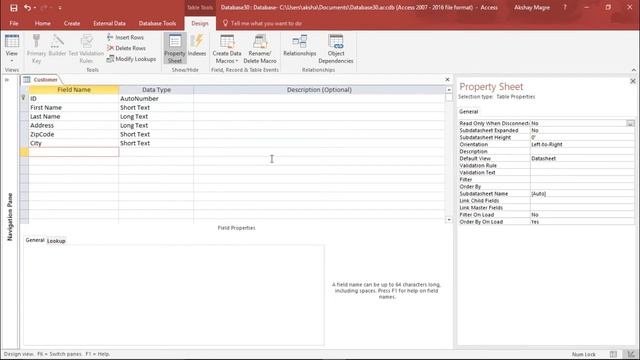Click Default View value Datasheet
The height and width of the screenshot is (360, 640).
click(582, 158)
